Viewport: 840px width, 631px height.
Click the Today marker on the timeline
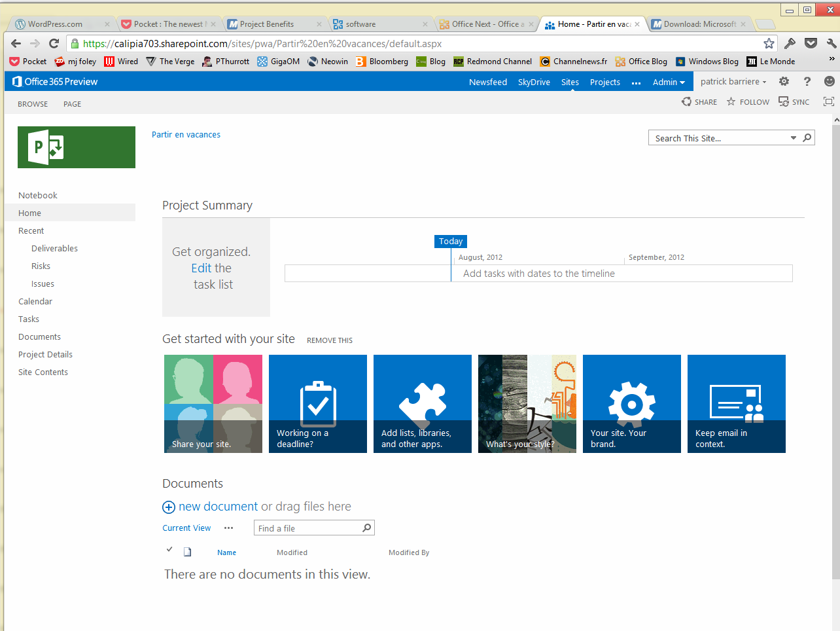(451, 242)
